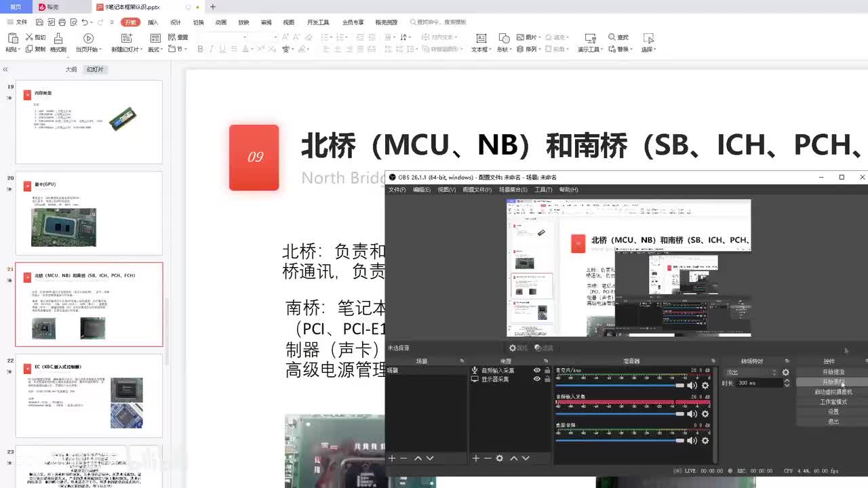Viewport: 868px width, 488px height.
Task: Mute the 麦克风/Aux speaker icon
Action: click(692, 386)
